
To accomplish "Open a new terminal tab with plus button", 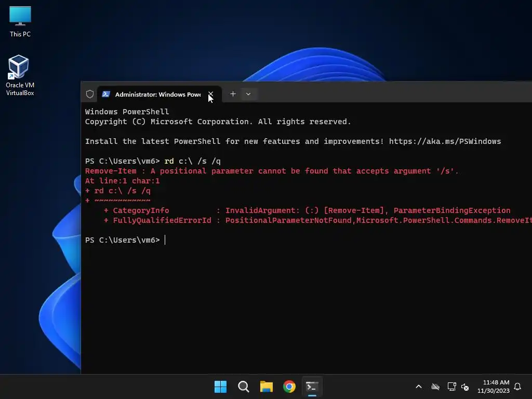I will 233,94.
